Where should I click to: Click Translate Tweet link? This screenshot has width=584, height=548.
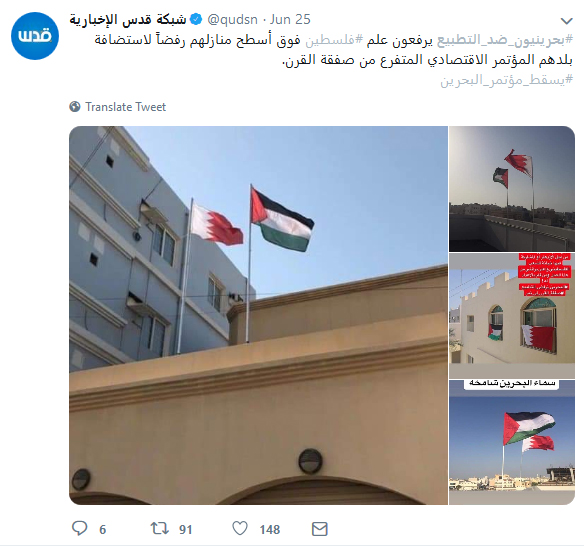pyautogui.click(x=126, y=107)
